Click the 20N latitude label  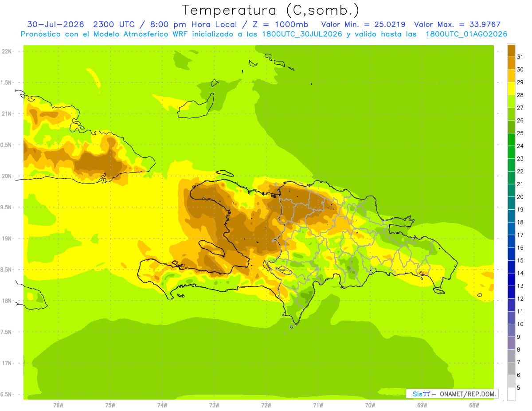coord(7,176)
